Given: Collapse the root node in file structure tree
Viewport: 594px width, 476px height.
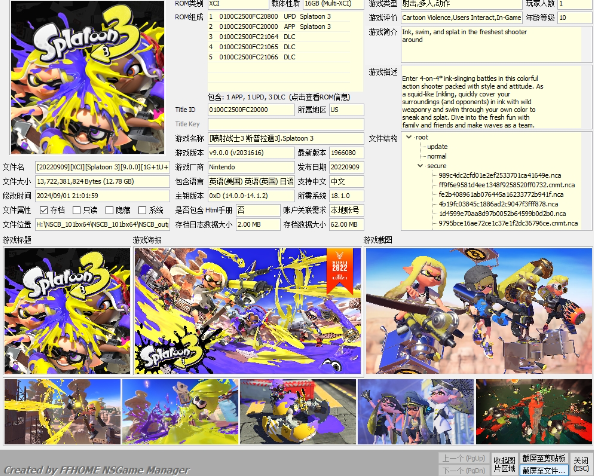Looking at the screenshot, I should 409,137.
